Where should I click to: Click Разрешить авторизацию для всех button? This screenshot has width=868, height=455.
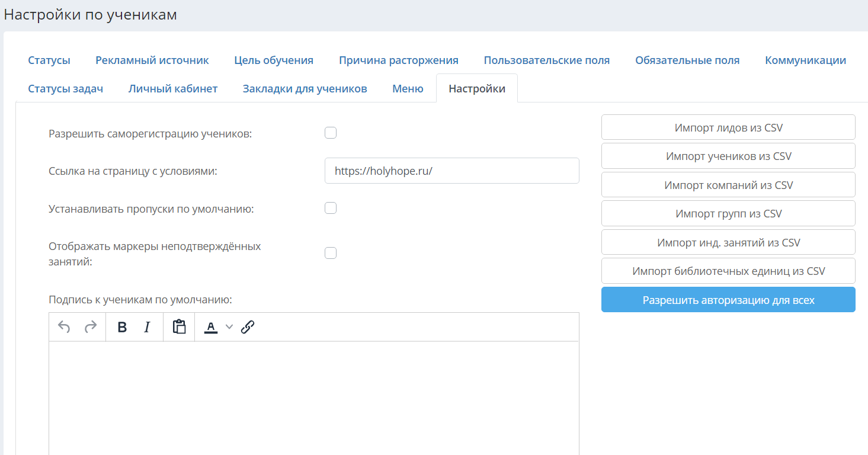pyautogui.click(x=728, y=300)
